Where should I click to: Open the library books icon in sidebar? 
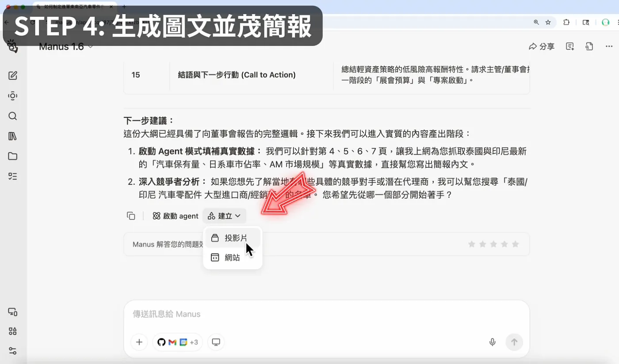coord(13,136)
